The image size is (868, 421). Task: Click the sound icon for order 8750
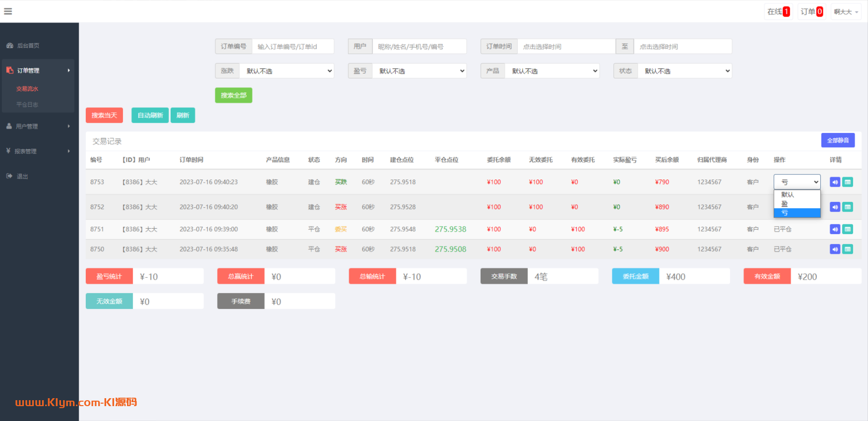point(835,249)
